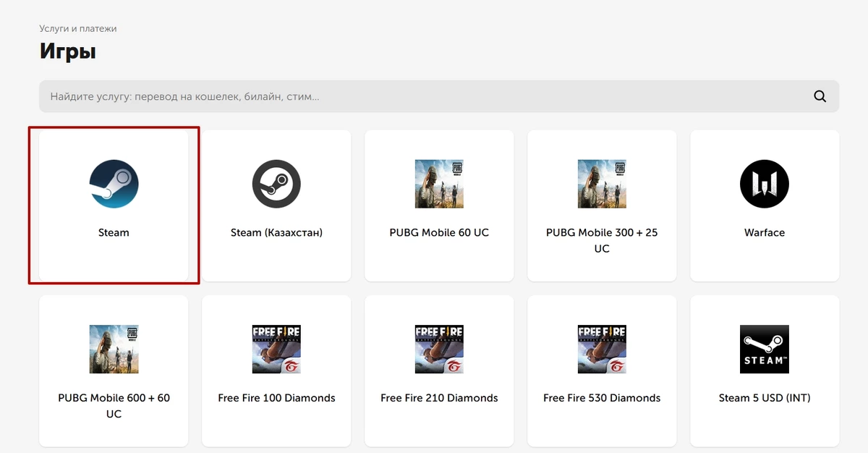Click the Free Fire 210 Diamonds image
This screenshot has width=868, height=453.
[x=439, y=349]
